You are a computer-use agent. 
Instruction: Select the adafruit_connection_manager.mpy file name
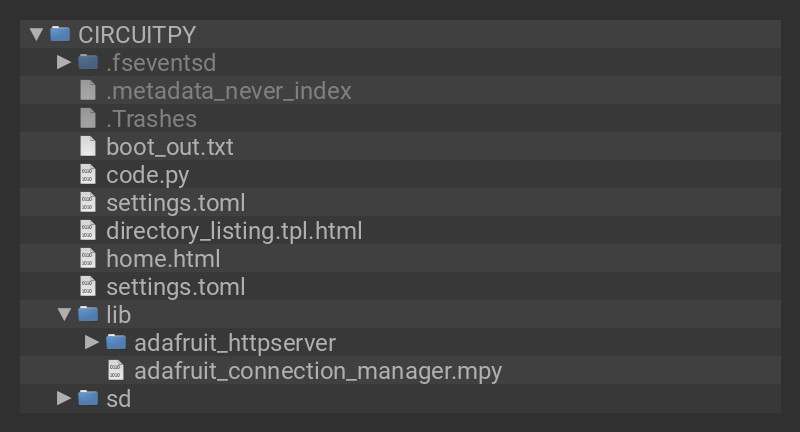(318, 370)
